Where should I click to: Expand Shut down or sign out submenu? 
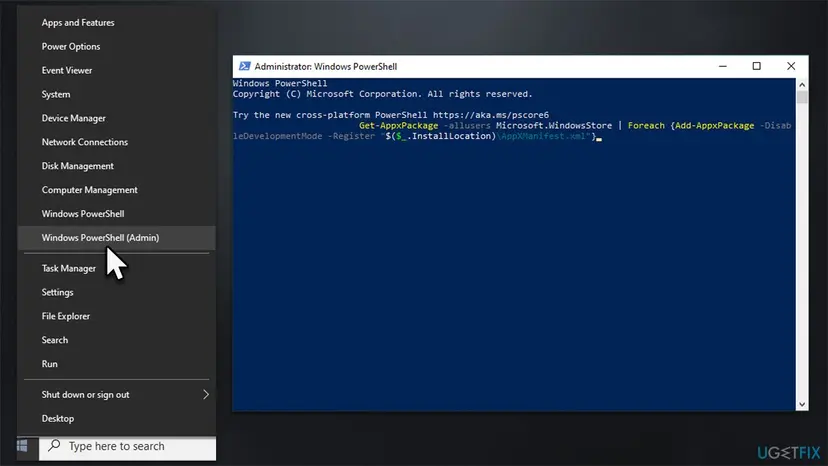(x=116, y=395)
